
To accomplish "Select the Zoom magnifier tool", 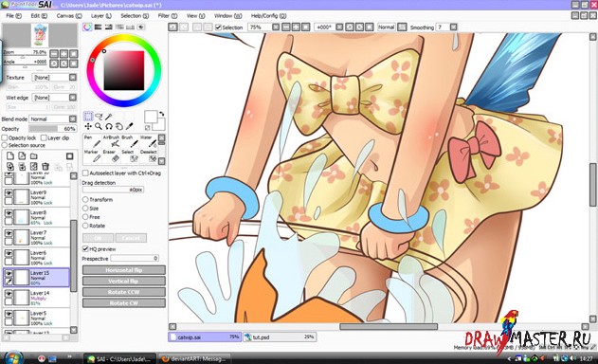I will [x=99, y=126].
